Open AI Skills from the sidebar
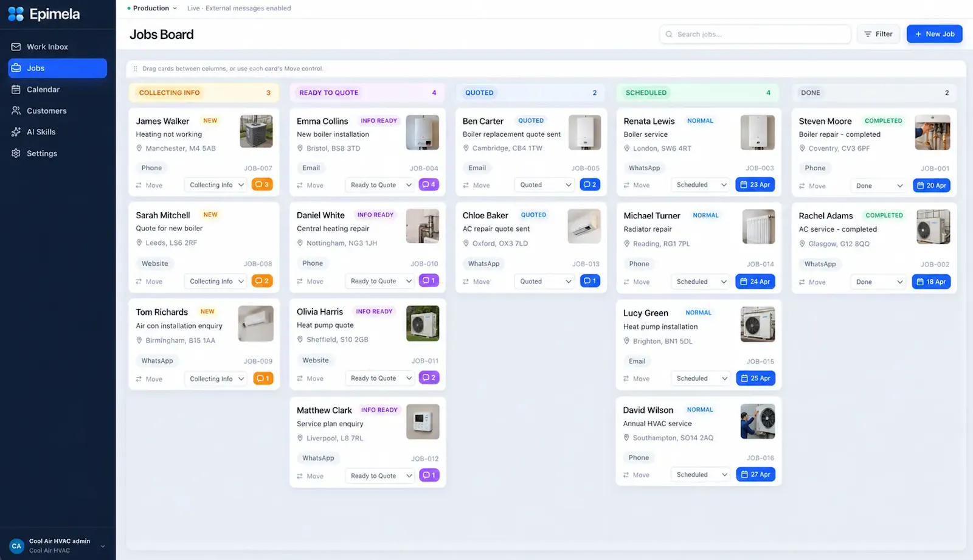The height and width of the screenshot is (560, 973). (x=57, y=132)
